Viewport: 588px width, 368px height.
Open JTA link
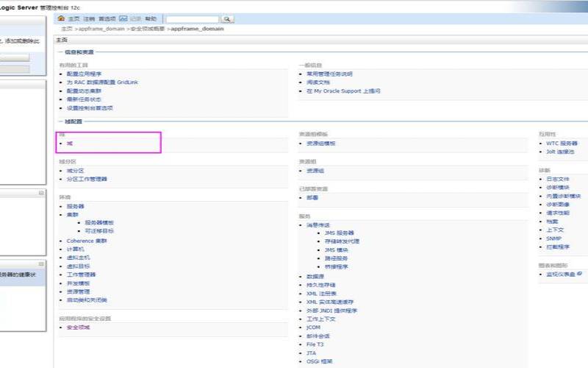tap(311, 353)
